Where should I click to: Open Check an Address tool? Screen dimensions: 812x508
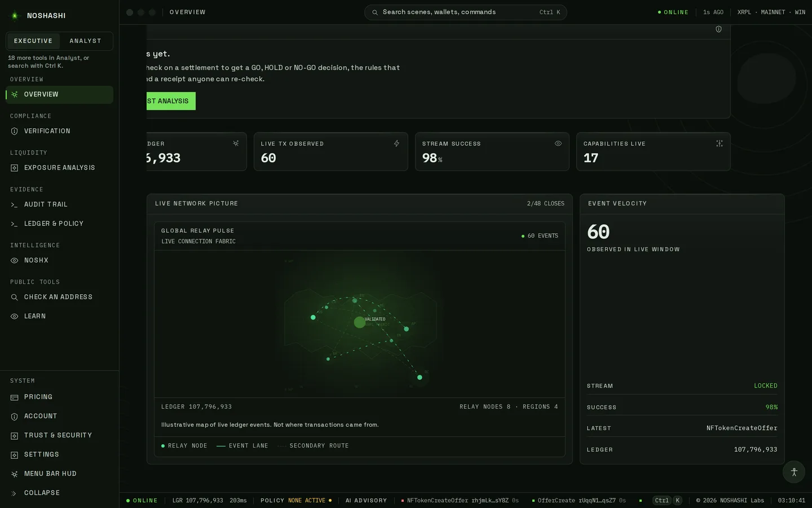point(59,297)
